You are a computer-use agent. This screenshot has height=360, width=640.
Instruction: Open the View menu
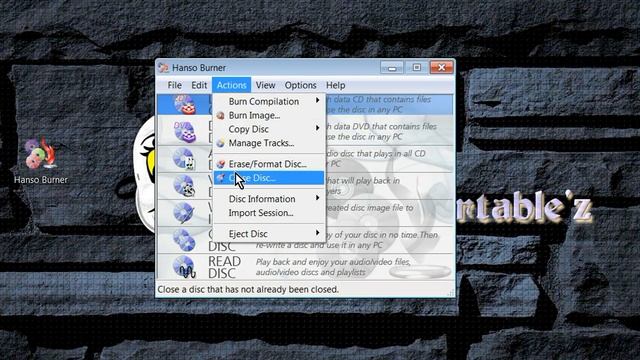(x=265, y=85)
